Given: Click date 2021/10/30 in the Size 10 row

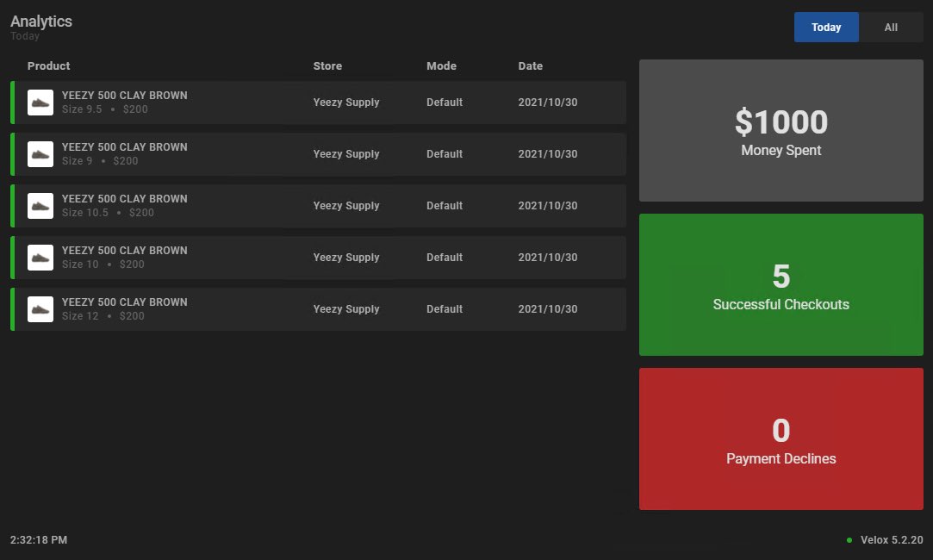Looking at the screenshot, I should (x=547, y=258).
